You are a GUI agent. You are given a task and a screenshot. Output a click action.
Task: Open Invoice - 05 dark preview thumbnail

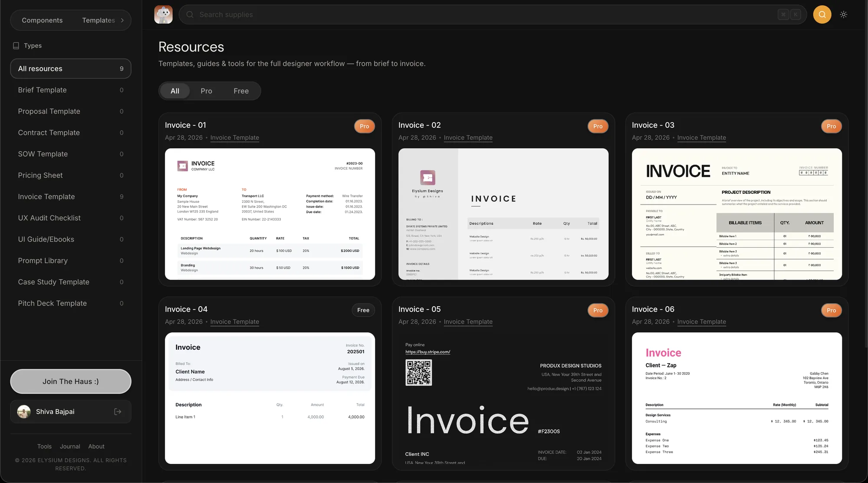(x=503, y=398)
